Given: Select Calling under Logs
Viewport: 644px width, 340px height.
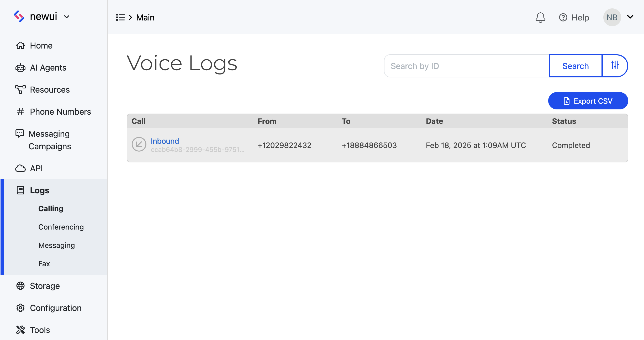Looking at the screenshot, I should tap(51, 209).
